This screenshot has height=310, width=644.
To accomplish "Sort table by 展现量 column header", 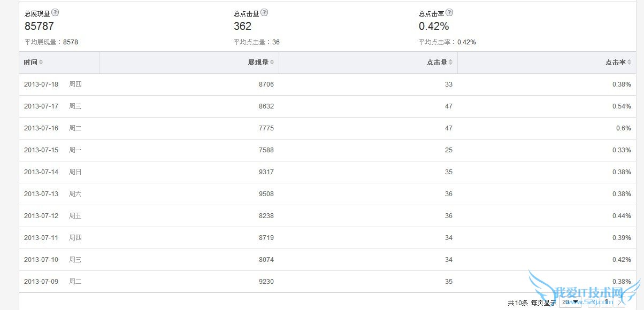I will 258,63.
